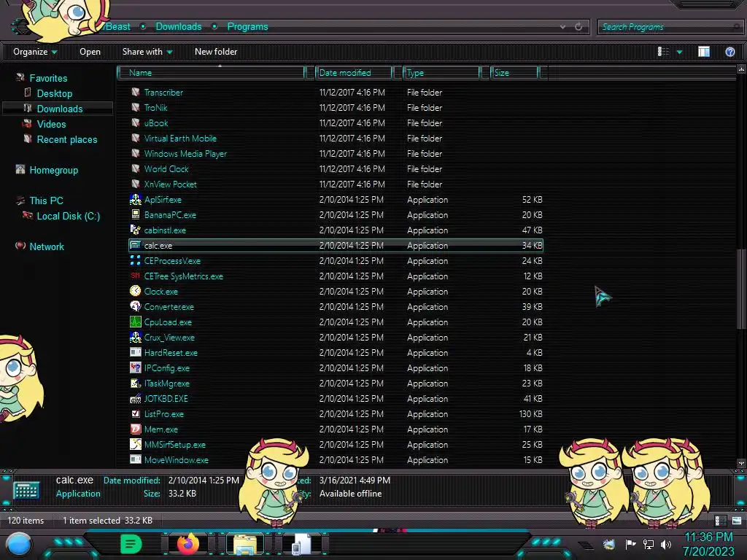
Task: Select Network in navigation pane
Action: pyautogui.click(x=47, y=246)
